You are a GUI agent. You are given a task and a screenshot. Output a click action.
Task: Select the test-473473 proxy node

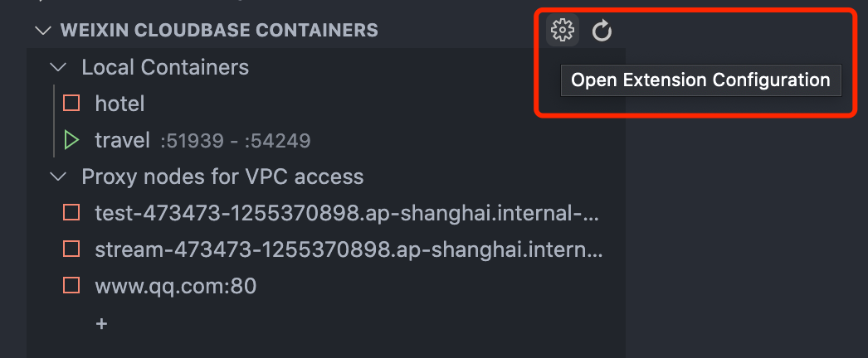347,213
